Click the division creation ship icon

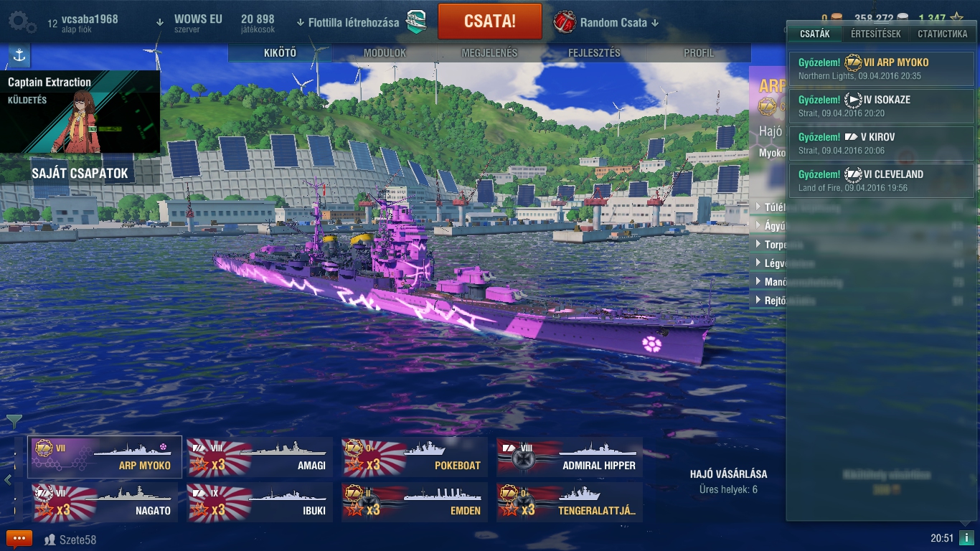(416, 22)
